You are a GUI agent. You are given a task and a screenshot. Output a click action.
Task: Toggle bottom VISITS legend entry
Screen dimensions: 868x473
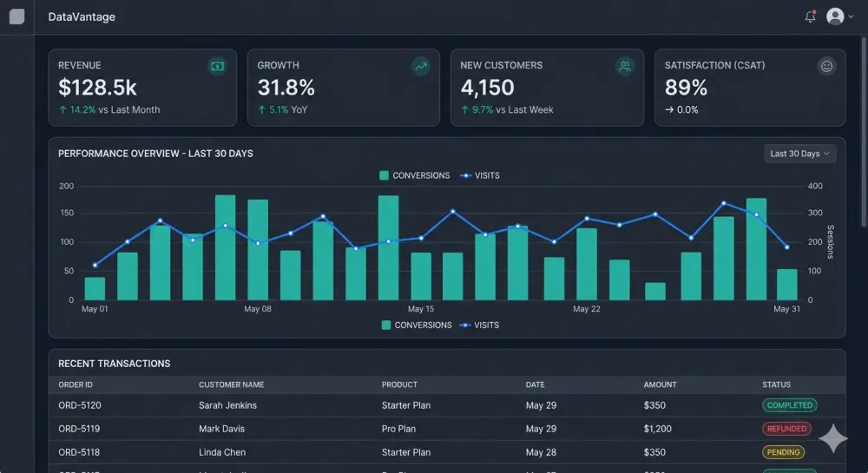[x=479, y=325]
